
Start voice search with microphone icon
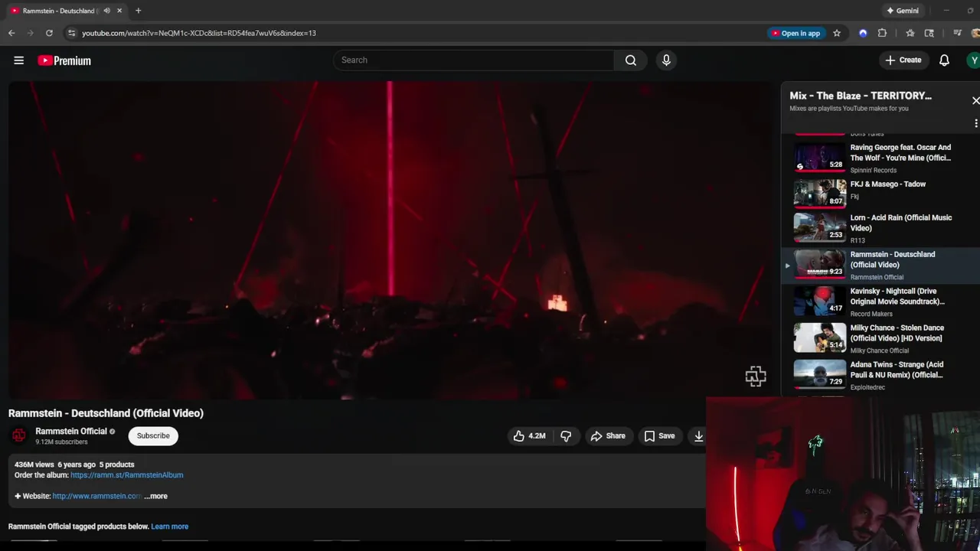[x=666, y=60]
